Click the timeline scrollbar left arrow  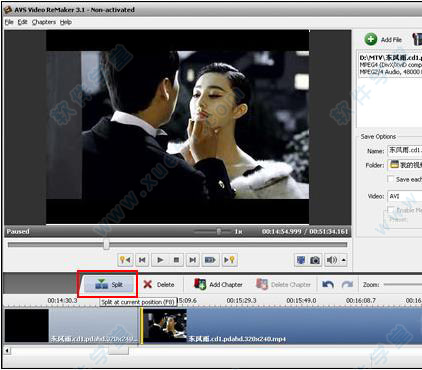pos(7,350)
